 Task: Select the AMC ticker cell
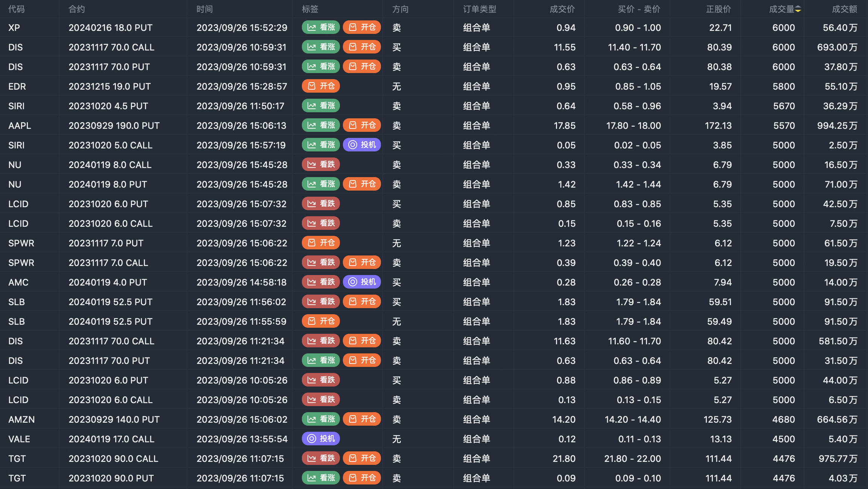click(18, 282)
